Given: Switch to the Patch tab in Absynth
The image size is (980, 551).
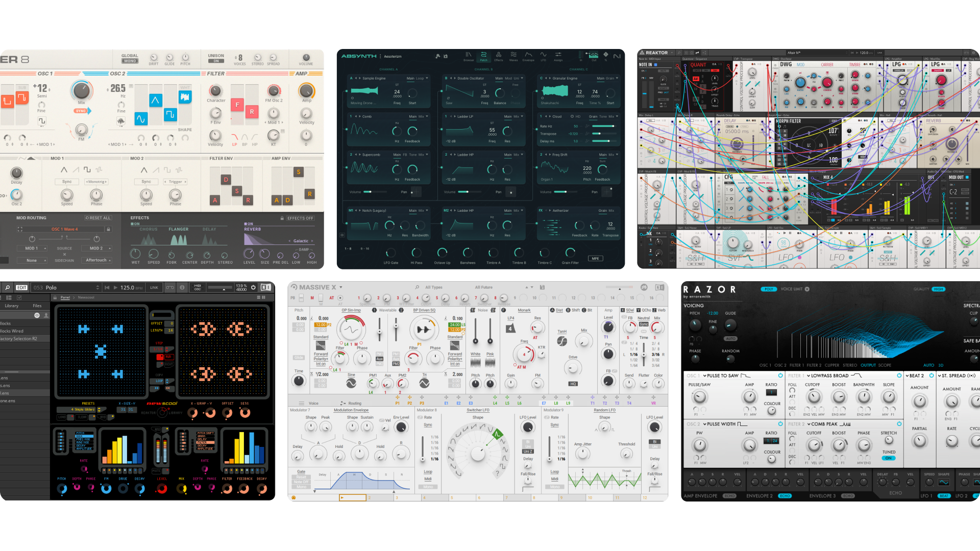Looking at the screenshot, I should click(x=483, y=56).
